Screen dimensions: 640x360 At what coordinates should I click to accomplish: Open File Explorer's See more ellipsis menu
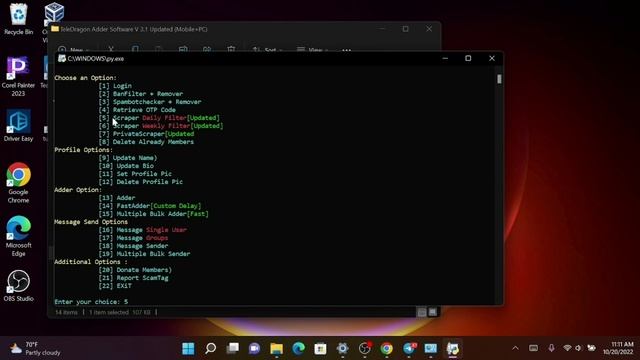coord(347,50)
